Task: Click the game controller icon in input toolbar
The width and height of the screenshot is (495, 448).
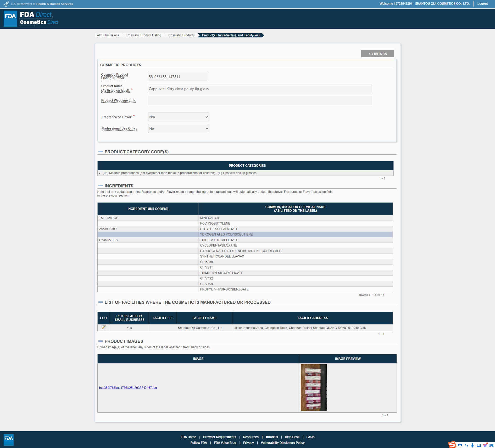Action: 491,445
